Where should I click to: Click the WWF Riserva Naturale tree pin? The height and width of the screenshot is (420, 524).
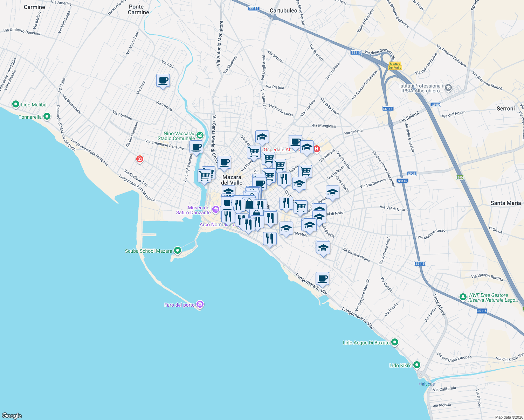click(463, 297)
